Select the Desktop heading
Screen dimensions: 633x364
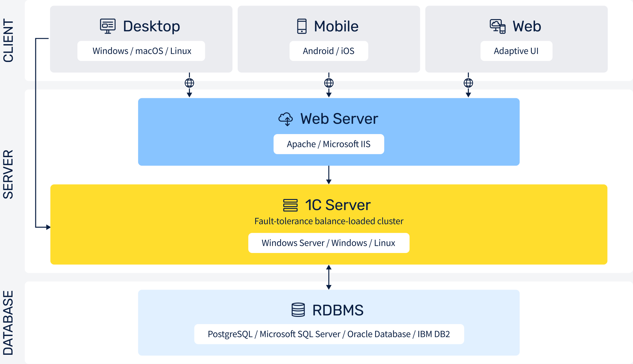(x=151, y=26)
